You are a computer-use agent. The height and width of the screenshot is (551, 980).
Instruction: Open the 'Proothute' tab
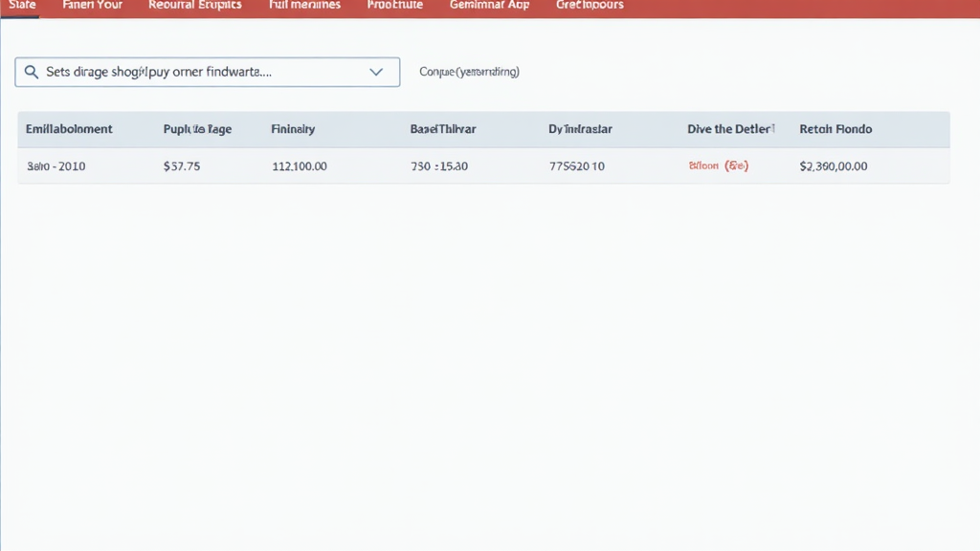[395, 5]
